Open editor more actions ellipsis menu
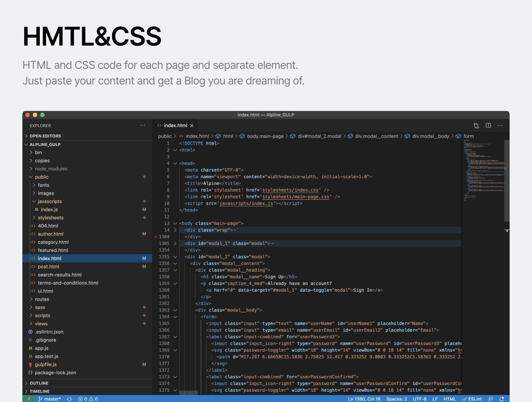The width and height of the screenshot is (532, 402). click(x=500, y=126)
